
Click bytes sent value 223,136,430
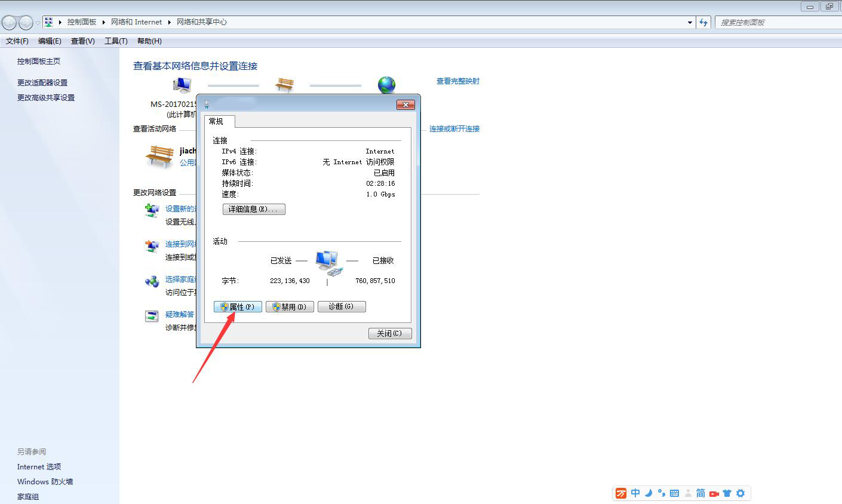click(290, 281)
